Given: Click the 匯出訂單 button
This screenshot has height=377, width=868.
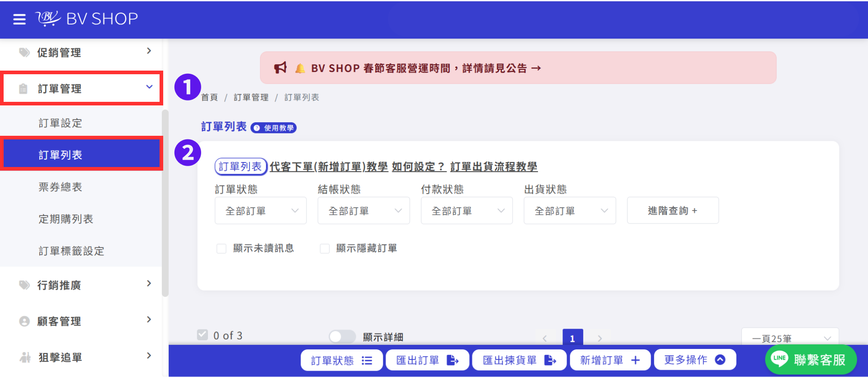Looking at the screenshot, I should click(427, 360).
